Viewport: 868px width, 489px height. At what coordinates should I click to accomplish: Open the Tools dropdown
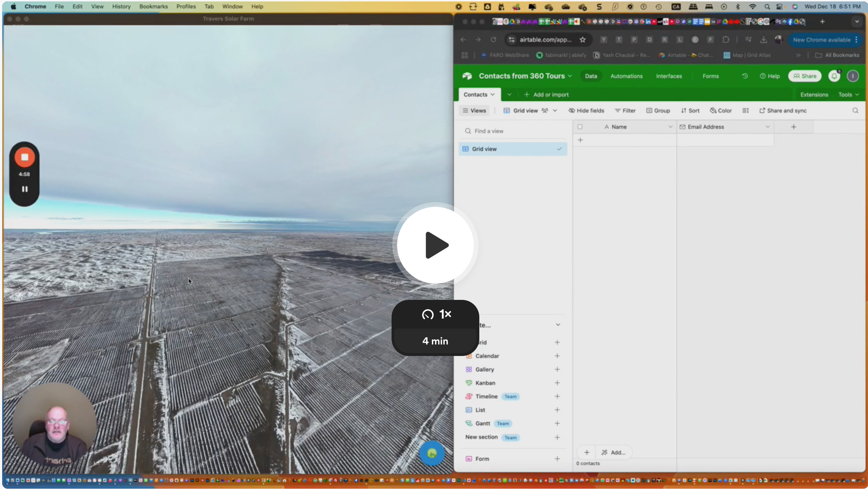[849, 95]
